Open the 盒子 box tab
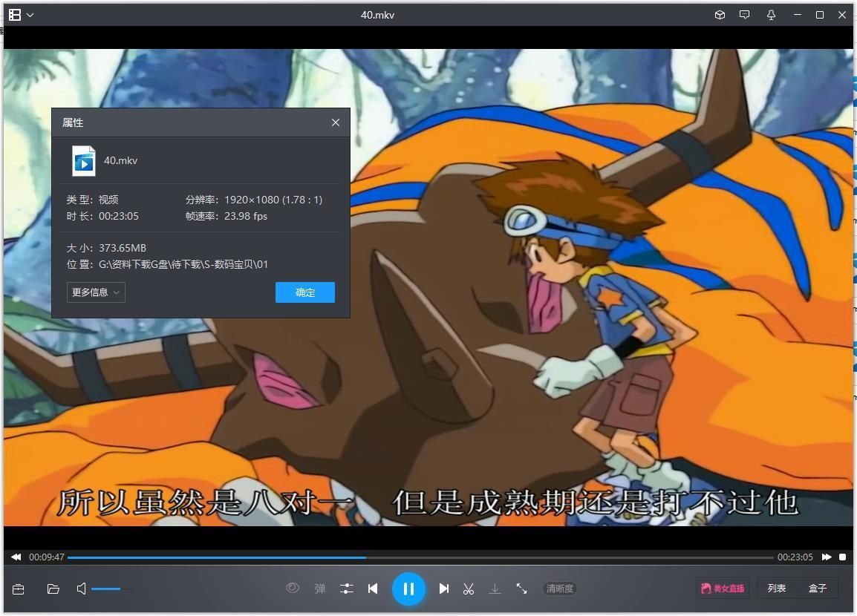Screen dimensions: 857x616 (817, 589)
